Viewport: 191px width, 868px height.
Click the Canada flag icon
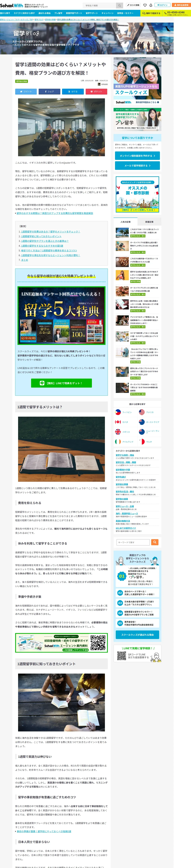click(x=118, y=422)
